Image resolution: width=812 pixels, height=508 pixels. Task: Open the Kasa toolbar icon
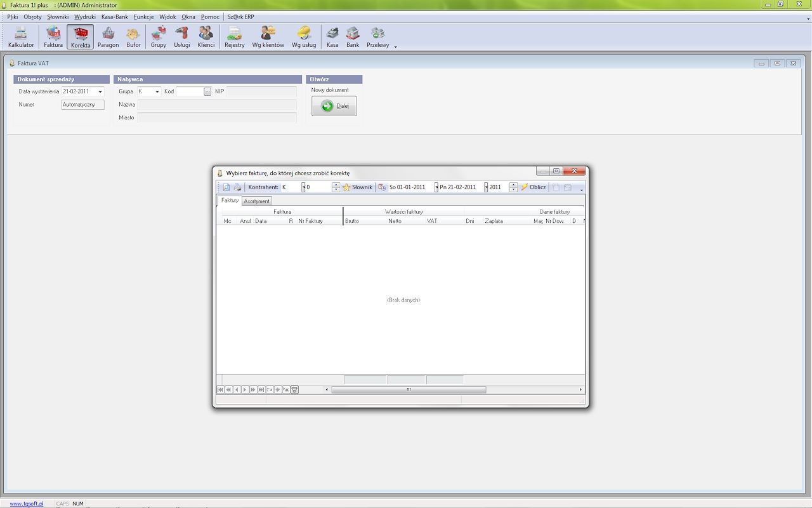pos(332,37)
